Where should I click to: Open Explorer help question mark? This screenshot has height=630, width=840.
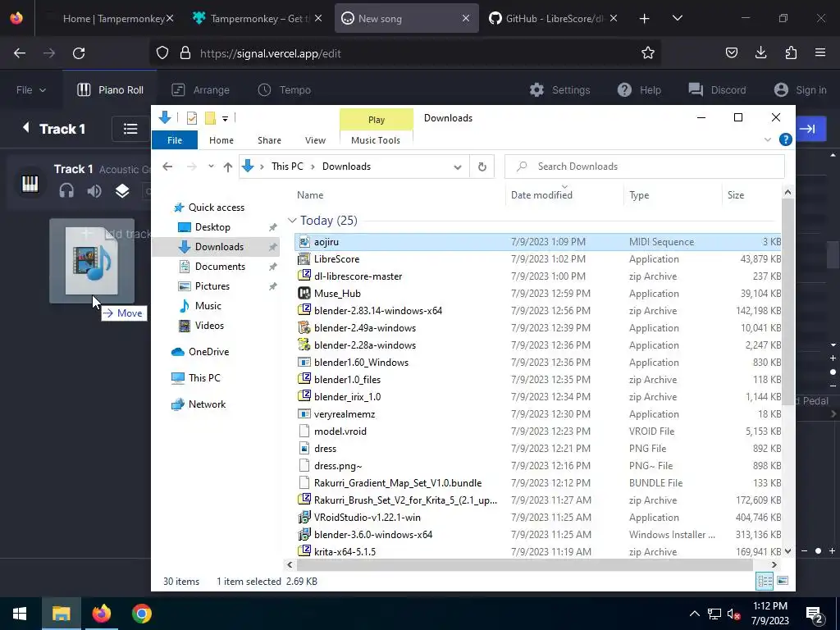pyautogui.click(x=785, y=139)
